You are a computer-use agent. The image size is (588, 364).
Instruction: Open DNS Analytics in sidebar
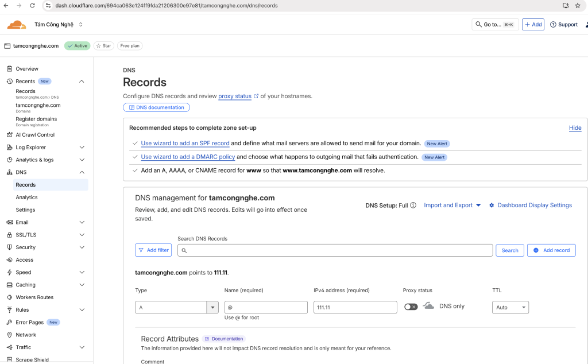[26, 198]
